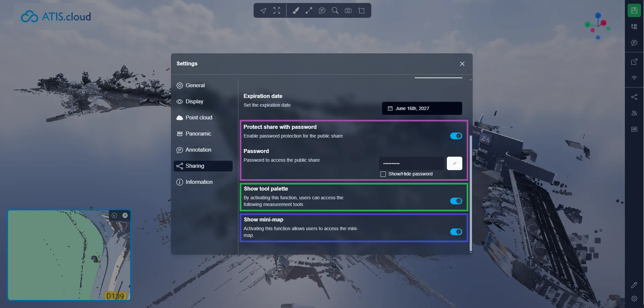Check the Show/Hide password checkbox
The width and height of the screenshot is (644, 308).
tap(383, 174)
